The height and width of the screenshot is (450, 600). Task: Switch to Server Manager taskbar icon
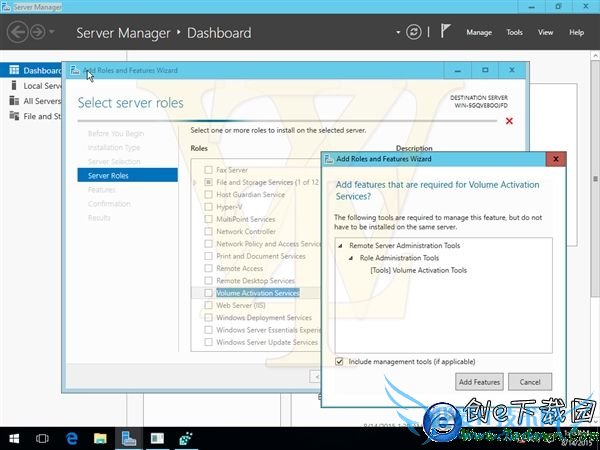[129, 438]
